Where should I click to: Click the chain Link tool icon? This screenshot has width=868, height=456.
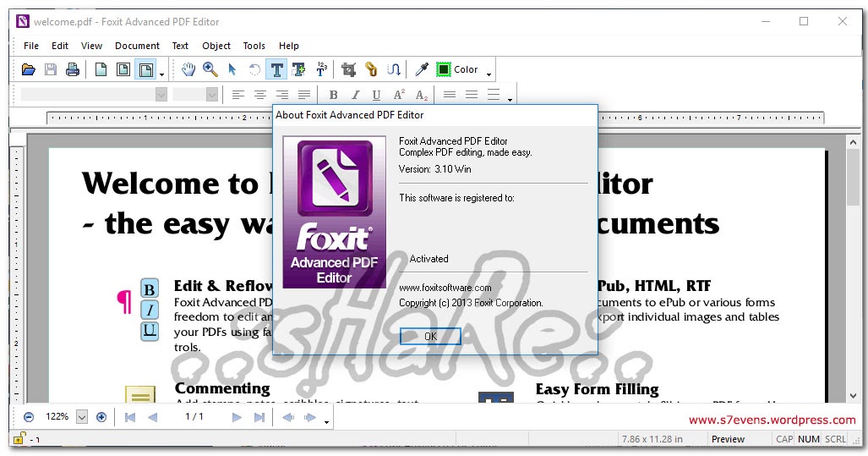coord(371,70)
